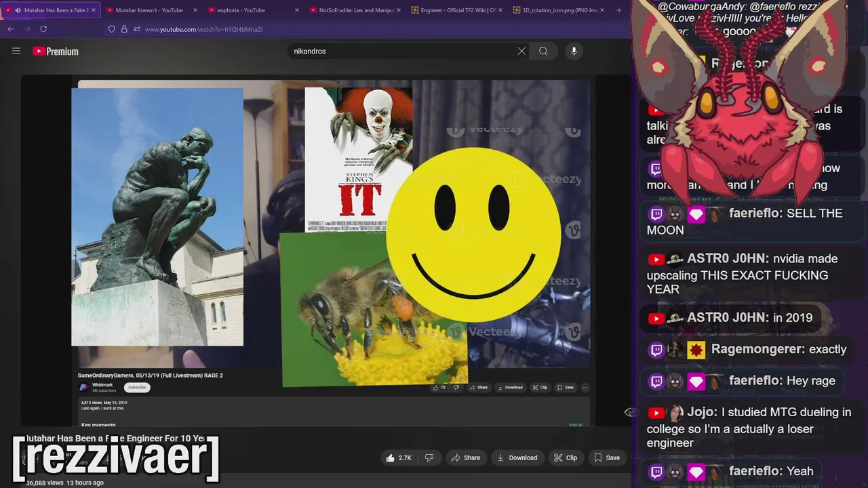Click ASTR0 J0HN's 'in 2019' message
The image size is (868, 488).
click(730, 318)
